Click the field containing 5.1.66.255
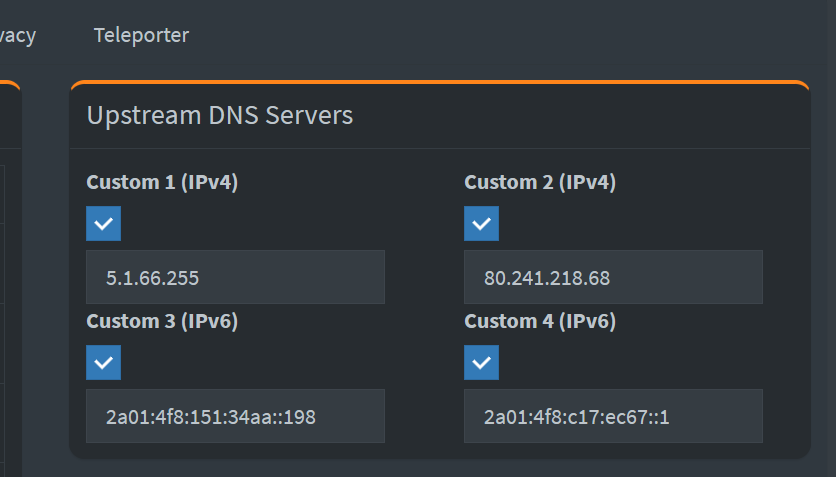This screenshot has height=477, width=836. 235,277
